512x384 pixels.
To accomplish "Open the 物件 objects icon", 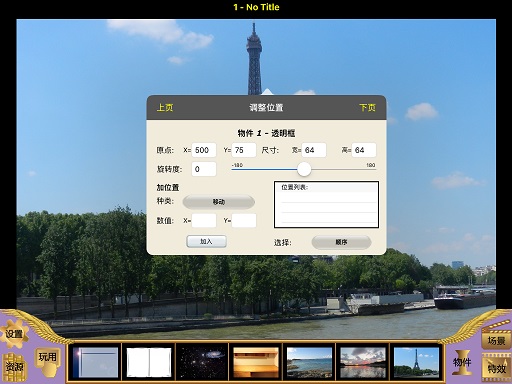I will pyautogui.click(x=462, y=362).
